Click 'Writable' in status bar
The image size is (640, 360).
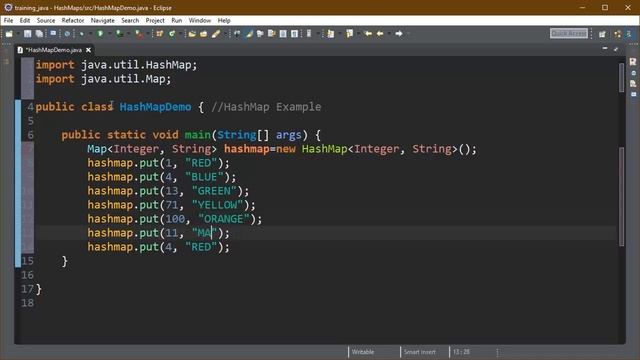pos(362,352)
